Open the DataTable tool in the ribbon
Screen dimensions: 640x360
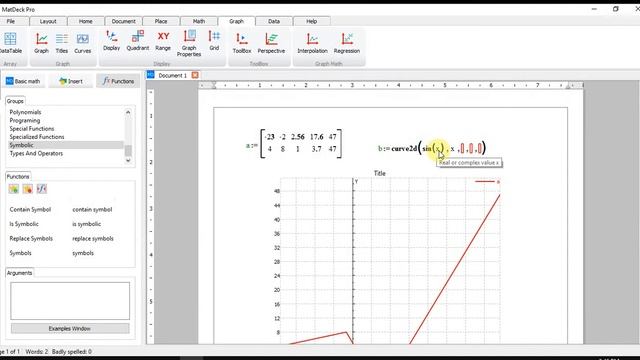pos(10,43)
